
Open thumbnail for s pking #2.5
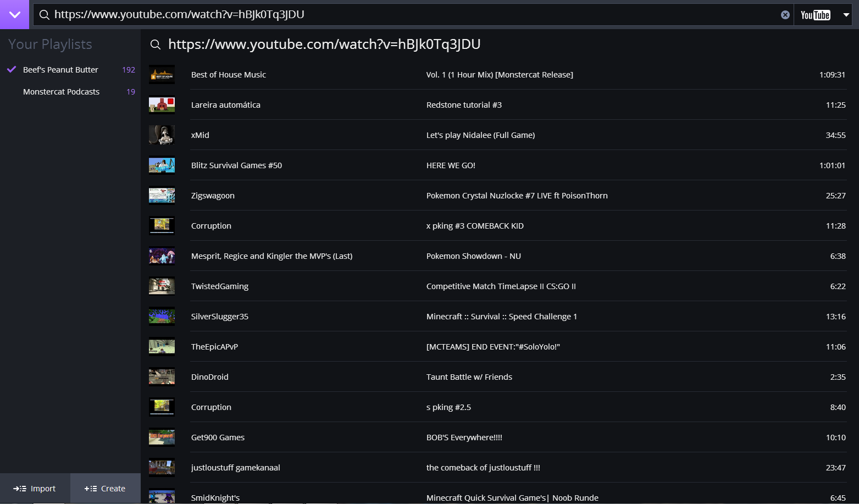pos(162,407)
